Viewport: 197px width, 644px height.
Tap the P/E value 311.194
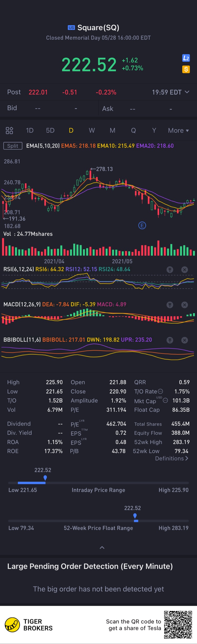click(116, 410)
